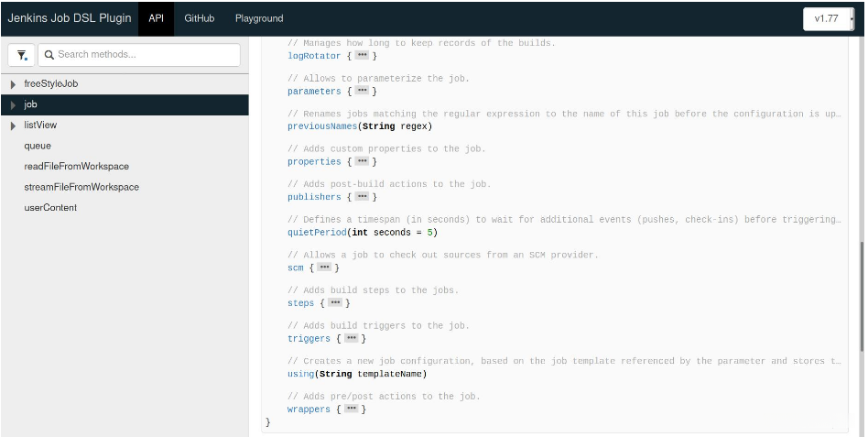Open the previousNames method link
The image size is (868, 437).
coord(321,126)
